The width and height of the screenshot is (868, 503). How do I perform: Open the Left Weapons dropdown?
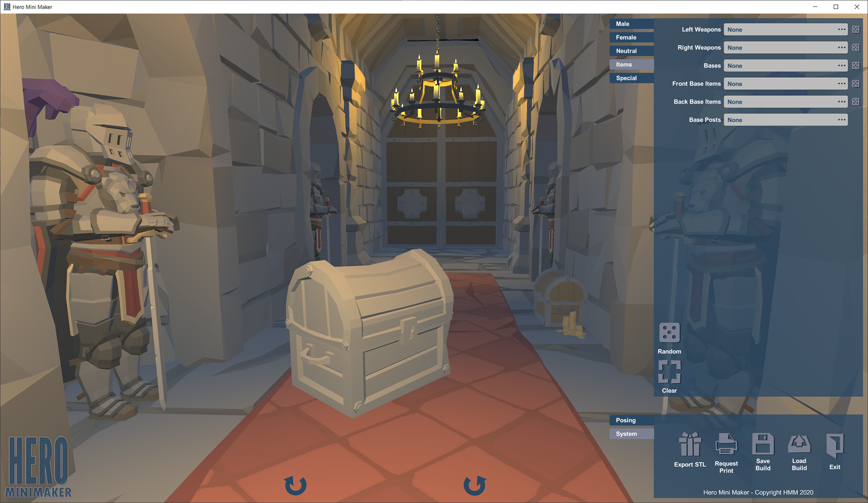click(x=785, y=29)
